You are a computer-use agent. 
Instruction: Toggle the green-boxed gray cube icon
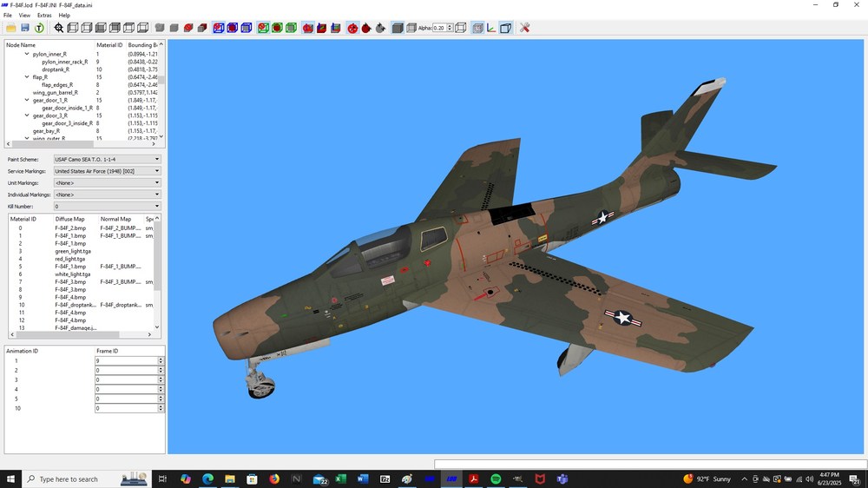pos(291,28)
